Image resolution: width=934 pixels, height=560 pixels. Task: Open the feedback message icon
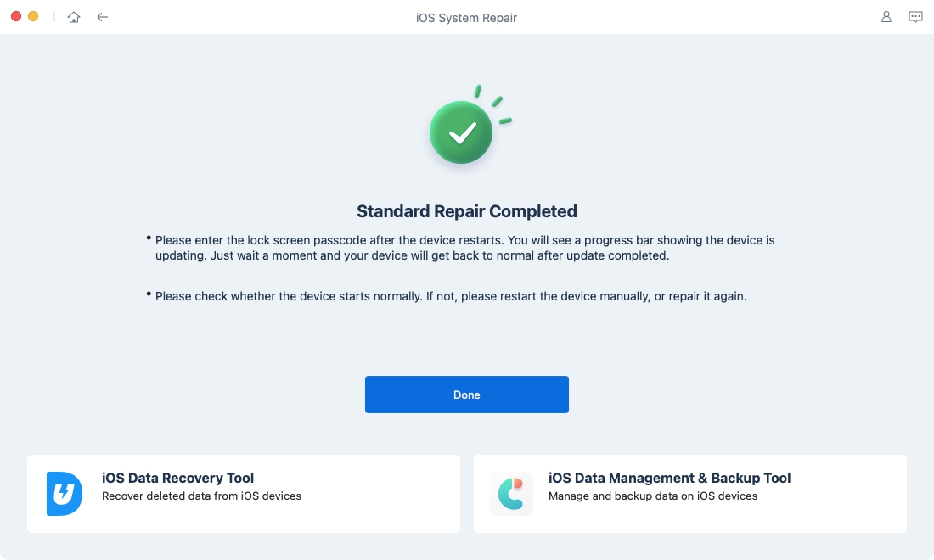915,17
